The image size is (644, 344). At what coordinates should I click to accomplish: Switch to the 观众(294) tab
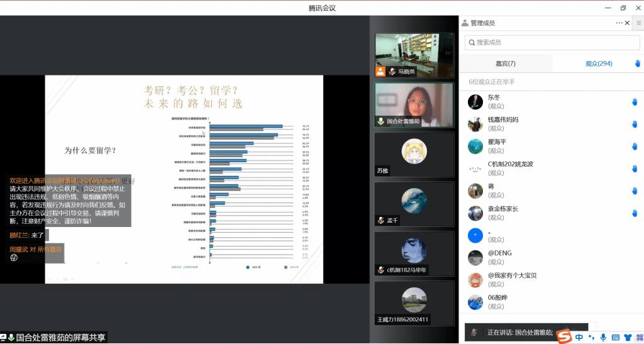pyautogui.click(x=598, y=64)
